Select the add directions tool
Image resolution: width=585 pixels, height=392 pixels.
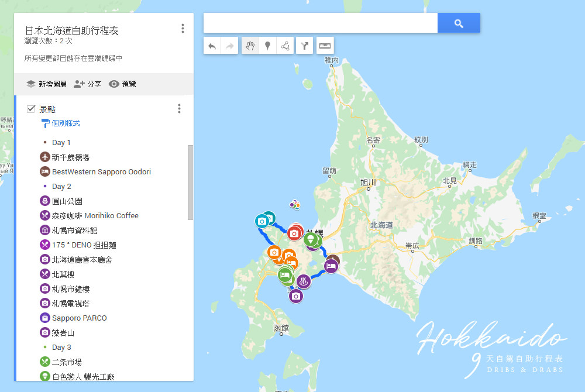pyautogui.click(x=304, y=46)
